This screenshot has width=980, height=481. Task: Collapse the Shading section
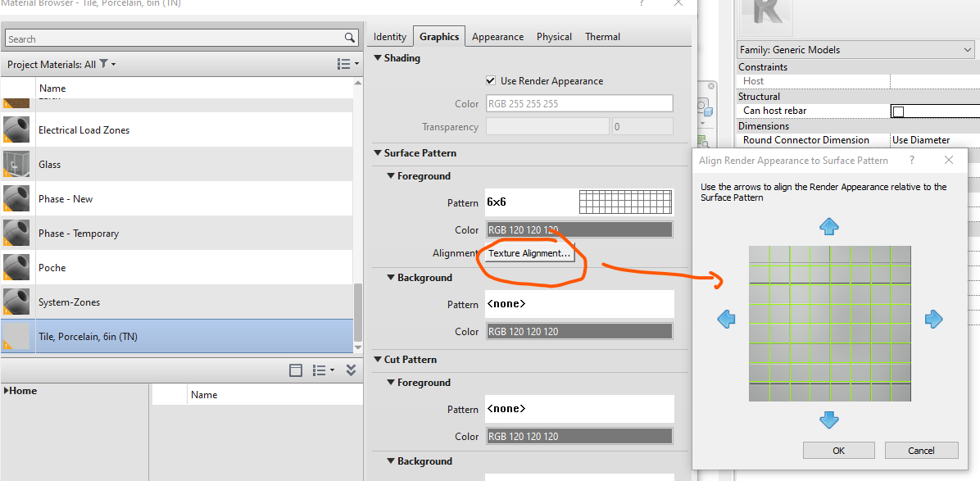tap(378, 57)
